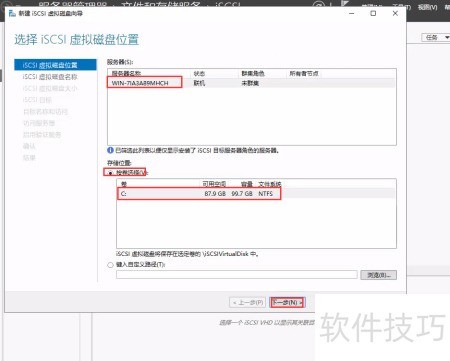Minimize the iSCSI wizard window
The image size is (450, 361).
pos(351,13)
